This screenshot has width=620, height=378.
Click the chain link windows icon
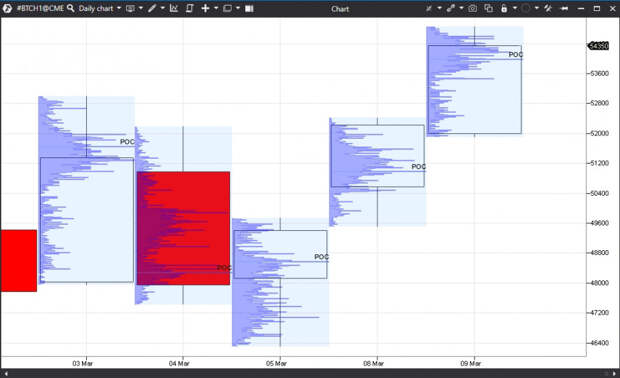450,8
